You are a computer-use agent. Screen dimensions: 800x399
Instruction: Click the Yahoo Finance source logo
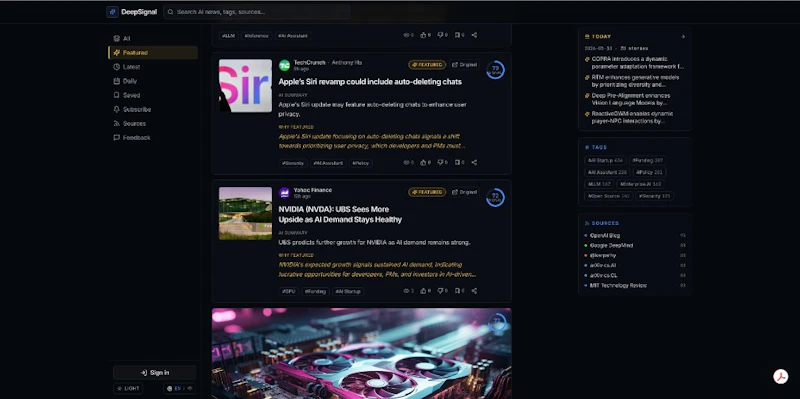pyautogui.click(x=284, y=193)
